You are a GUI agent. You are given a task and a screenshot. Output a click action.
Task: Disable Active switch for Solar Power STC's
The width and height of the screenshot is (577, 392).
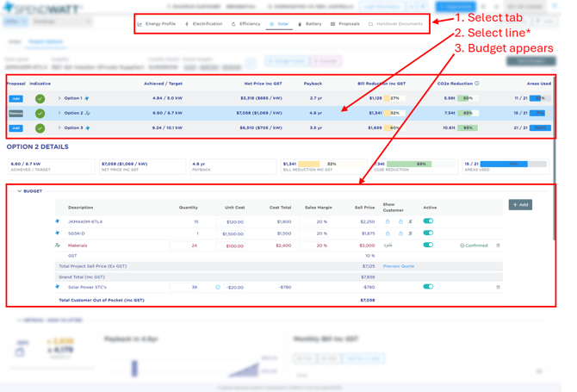428,287
